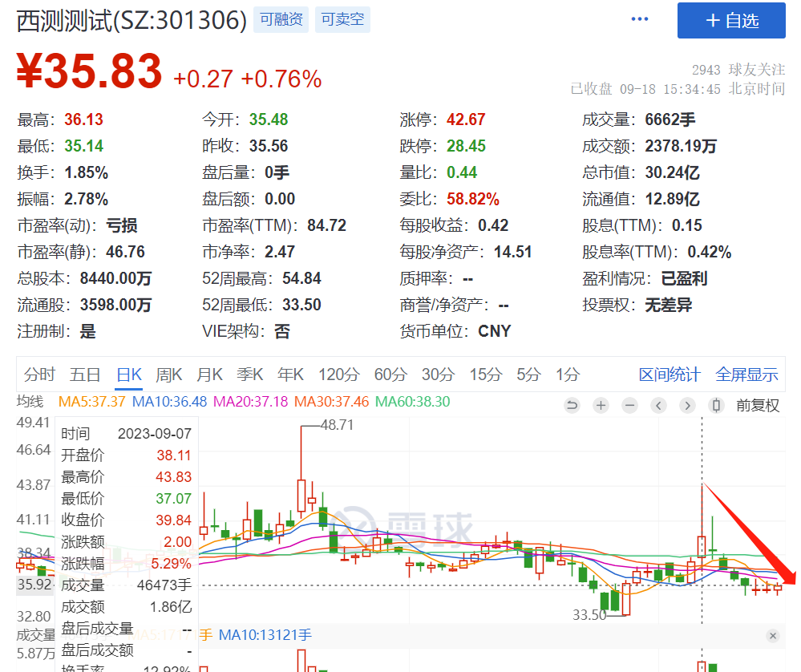Click the 涨停 value 42.67
Viewport: 801px width, 672px height.
466,119
